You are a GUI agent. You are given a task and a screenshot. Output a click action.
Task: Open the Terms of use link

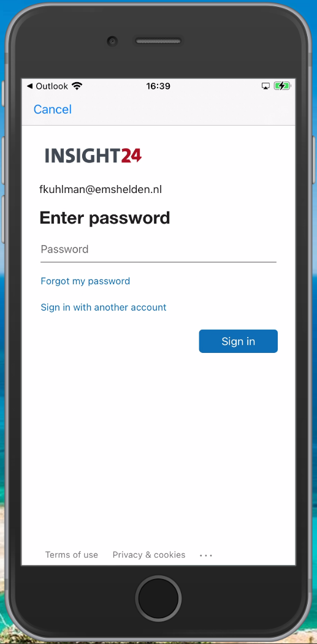coord(72,555)
